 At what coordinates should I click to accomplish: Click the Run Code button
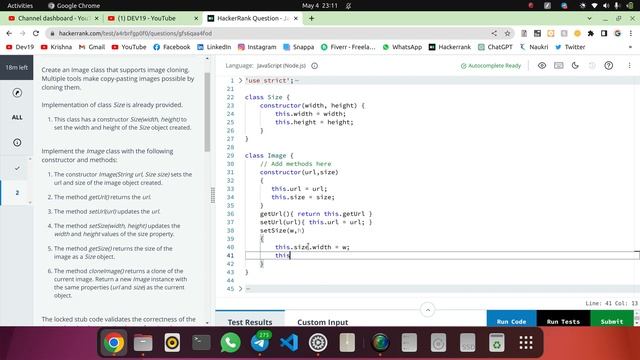(511, 318)
